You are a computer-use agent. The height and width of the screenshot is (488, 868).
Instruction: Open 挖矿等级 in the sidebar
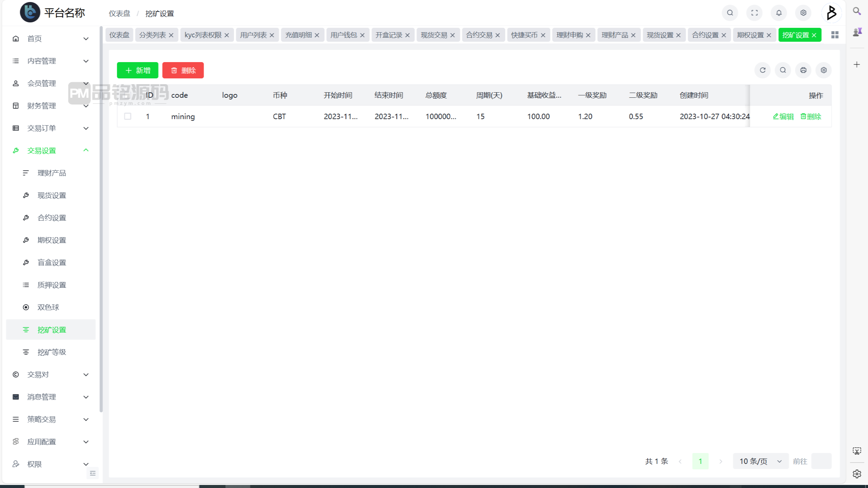(x=52, y=352)
